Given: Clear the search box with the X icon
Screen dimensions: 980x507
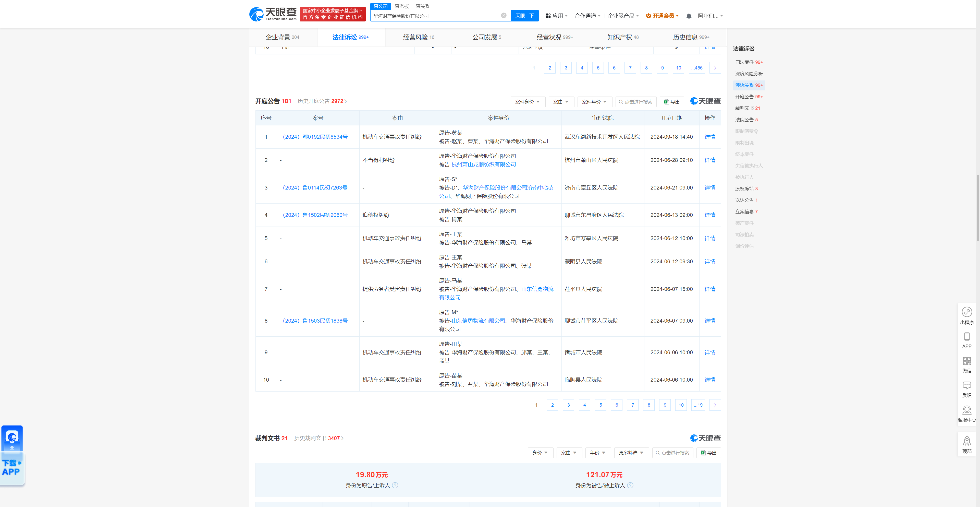Looking at the screenshot, I should (x=504, y=16).
